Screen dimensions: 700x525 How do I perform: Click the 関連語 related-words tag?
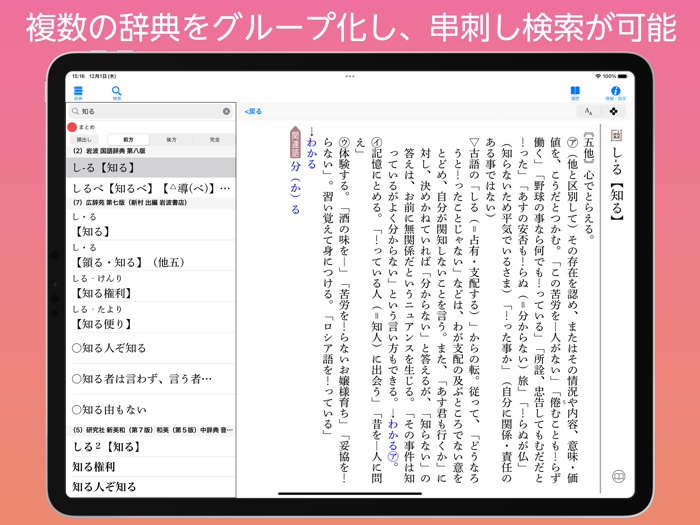[295, 142]
